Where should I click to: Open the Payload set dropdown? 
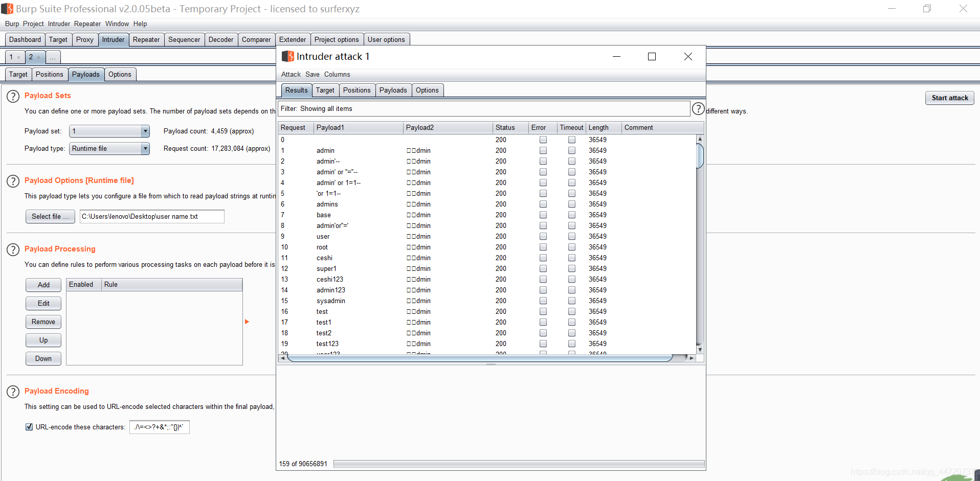click(109, 131)
